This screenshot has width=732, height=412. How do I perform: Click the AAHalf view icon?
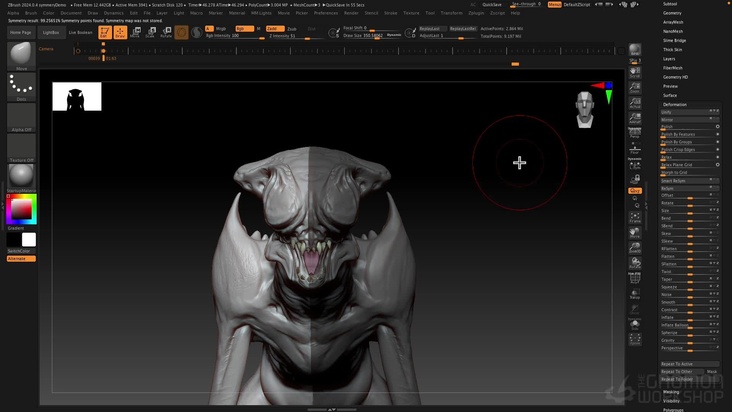click(x=634, y=118)
